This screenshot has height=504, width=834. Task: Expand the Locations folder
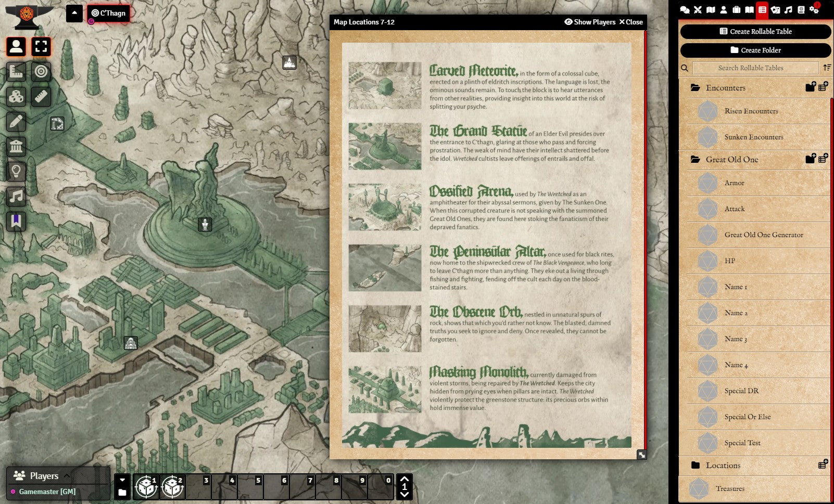click(723, 466)
